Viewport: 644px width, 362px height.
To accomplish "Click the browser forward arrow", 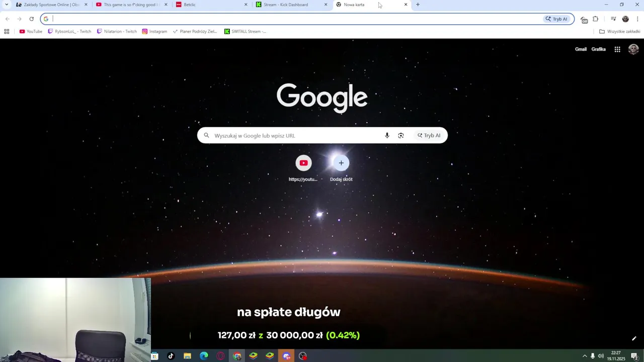I will [19, 19].
